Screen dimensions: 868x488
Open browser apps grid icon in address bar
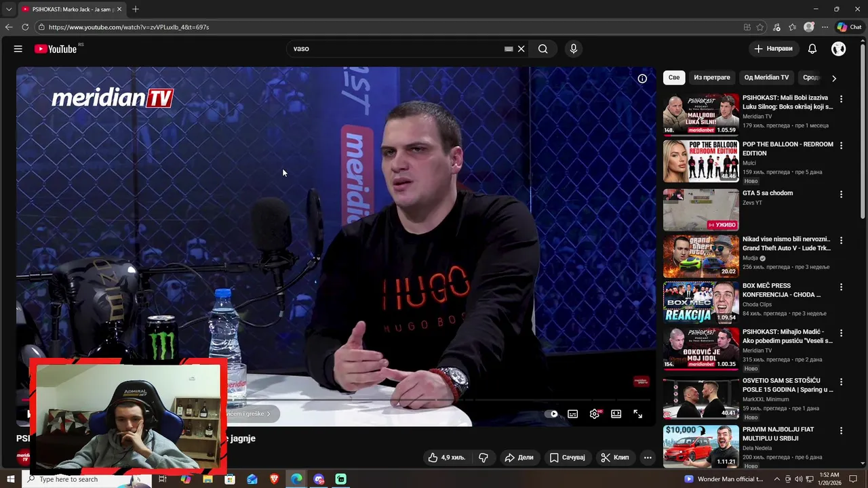[747, 27]
